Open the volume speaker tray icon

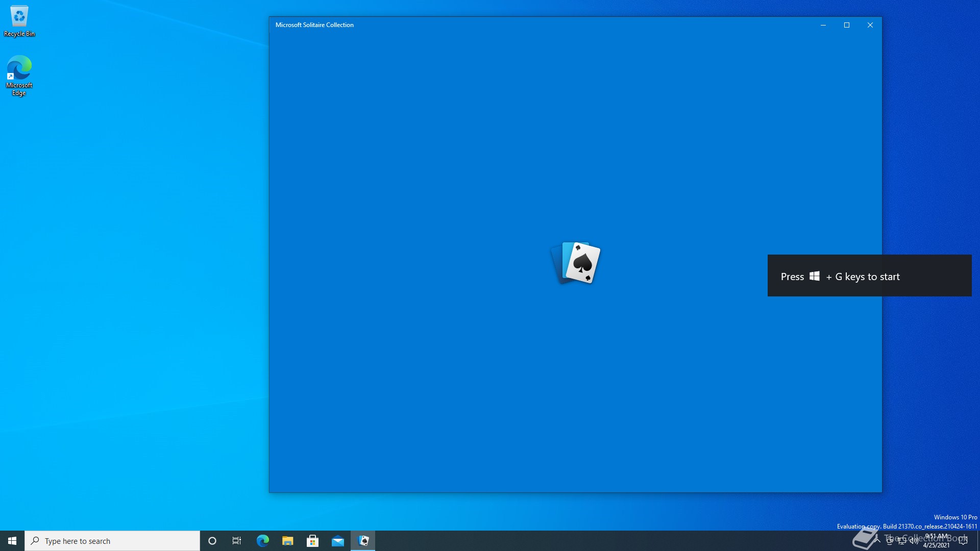[914, 541]
